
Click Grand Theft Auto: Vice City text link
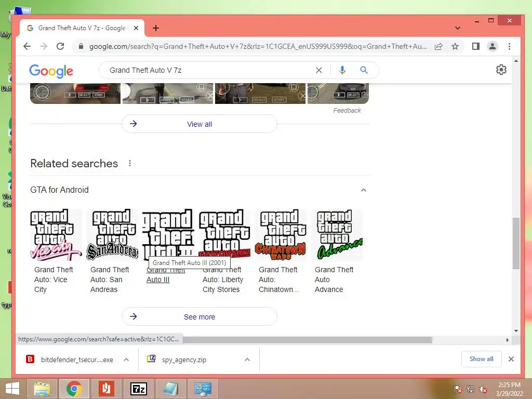tap(54, 280)
